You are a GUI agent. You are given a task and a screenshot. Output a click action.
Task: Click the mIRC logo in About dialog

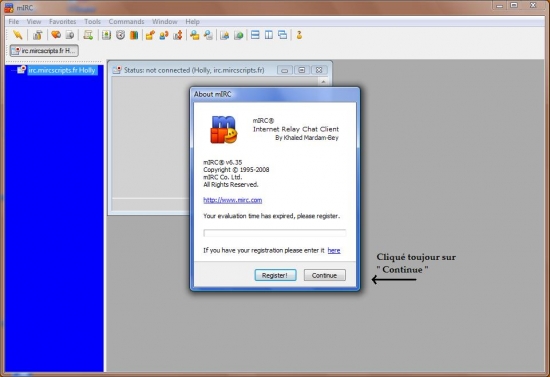click(223, 130)
